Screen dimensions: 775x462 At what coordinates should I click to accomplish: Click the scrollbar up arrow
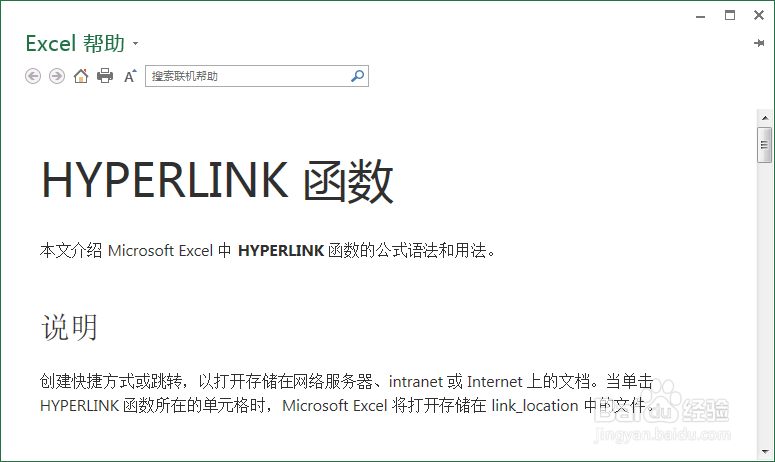765,118
